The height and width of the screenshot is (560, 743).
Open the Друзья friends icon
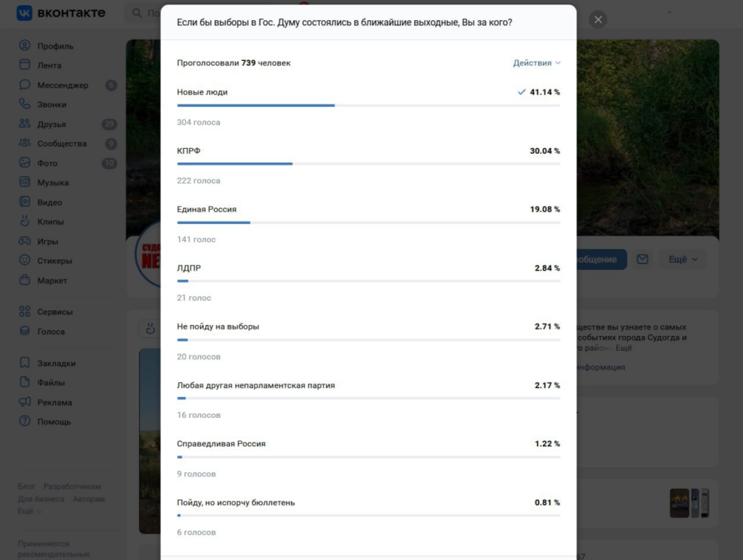[x=25, y=123]
